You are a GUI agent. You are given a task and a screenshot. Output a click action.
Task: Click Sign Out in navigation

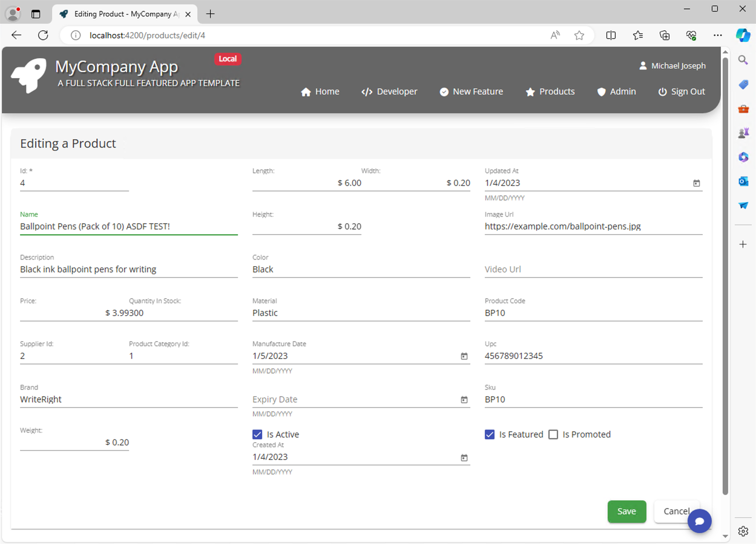pyautogui.click(x=682, y=91)
